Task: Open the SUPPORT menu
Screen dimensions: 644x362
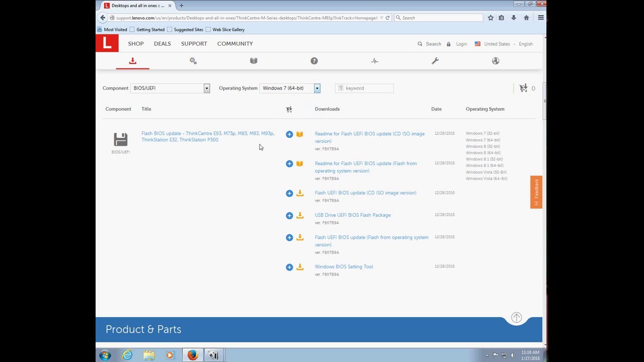Action: point(194,44)
